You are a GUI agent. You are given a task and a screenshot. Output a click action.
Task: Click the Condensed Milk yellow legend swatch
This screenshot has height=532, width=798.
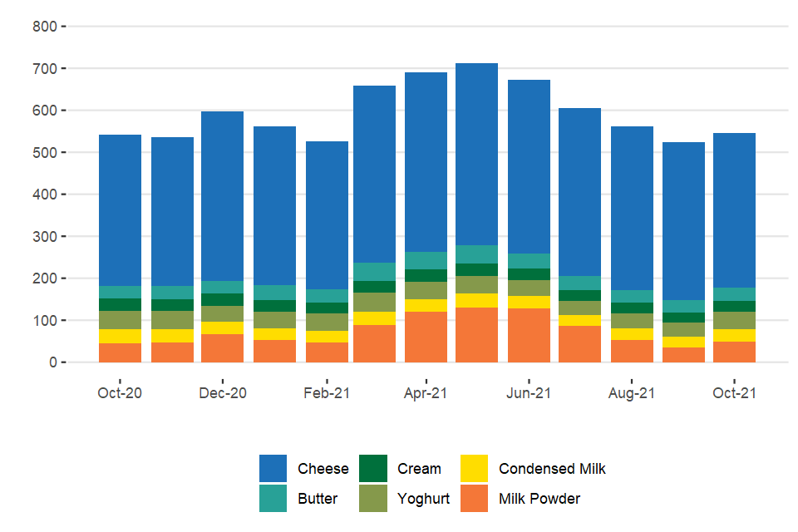pyautogui.click(x=474, y=469)
